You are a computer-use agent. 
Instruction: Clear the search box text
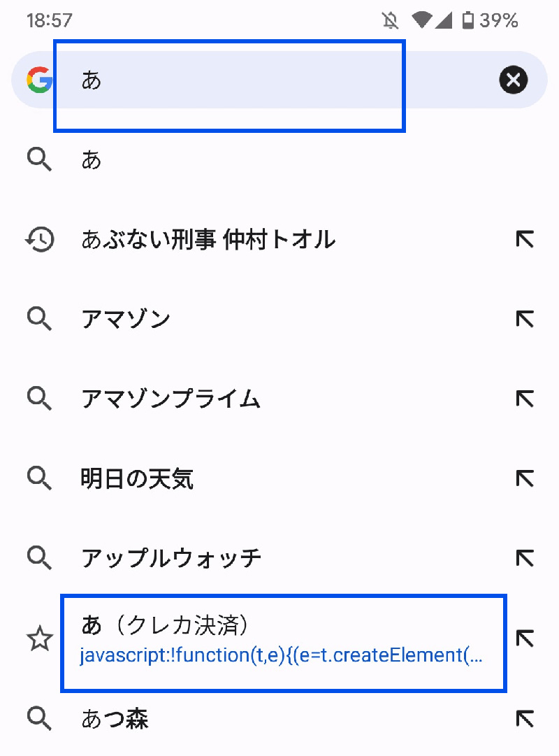pos(513,80)
